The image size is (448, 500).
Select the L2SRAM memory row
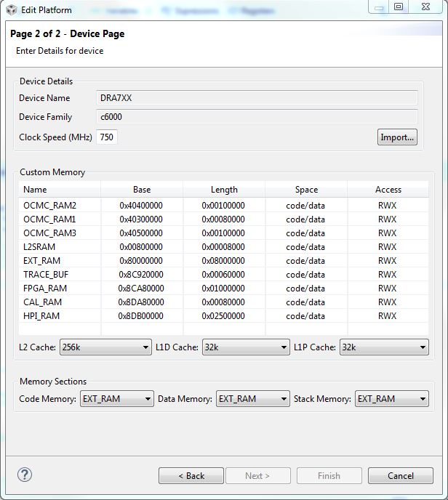[x=224, y=247]
